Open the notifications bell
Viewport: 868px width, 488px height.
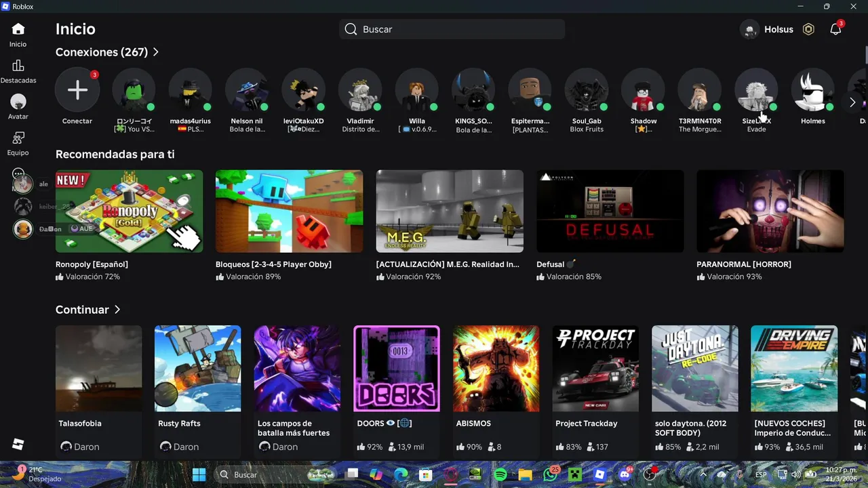(x=835, y=29)
